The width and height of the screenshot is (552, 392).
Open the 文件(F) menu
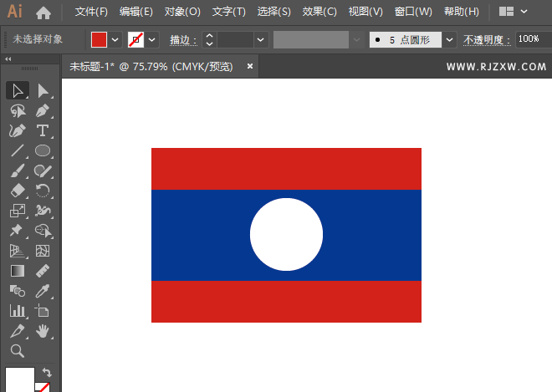91,12
